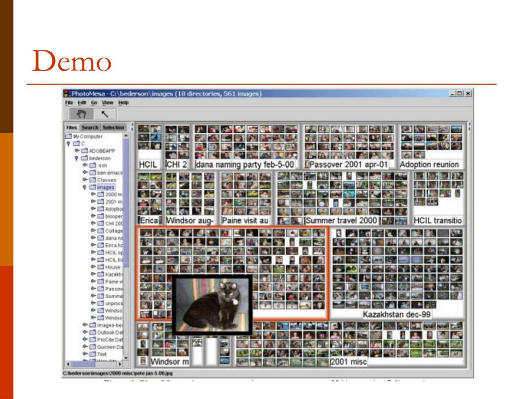Viewport: 532px width, 399px height.
Task: Collapse the images tree node
Action: [85, 187]
